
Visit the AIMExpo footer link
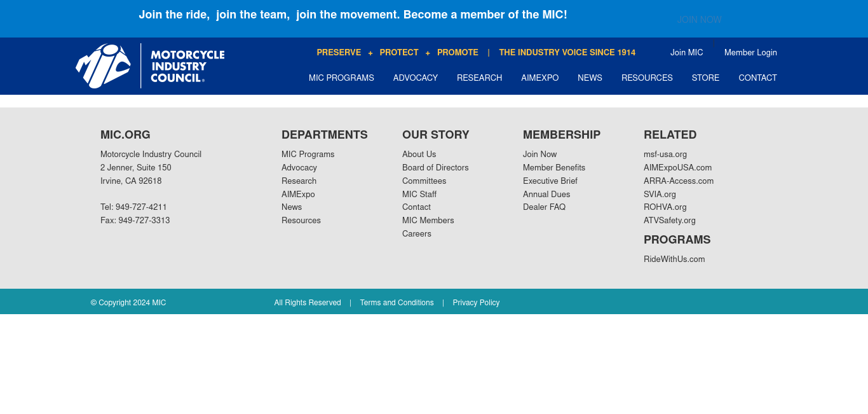pyautogui.click(x=298, y=195)
